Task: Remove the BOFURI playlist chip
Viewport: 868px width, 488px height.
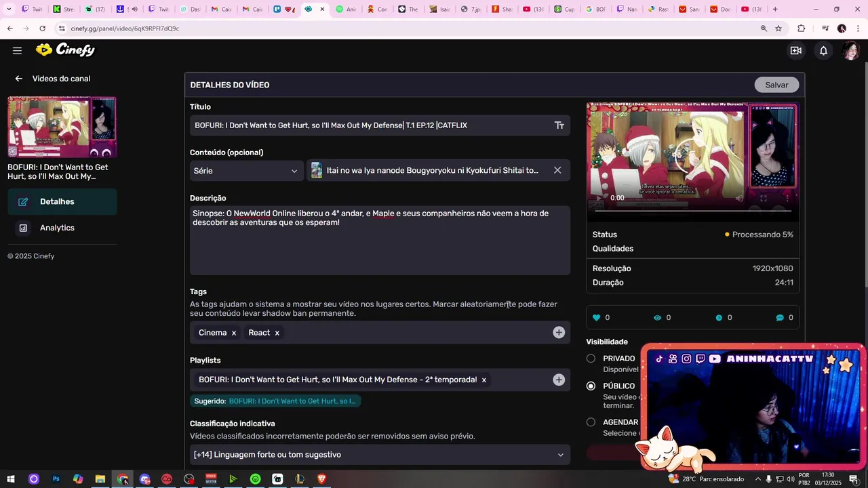Action: point(484,380)
